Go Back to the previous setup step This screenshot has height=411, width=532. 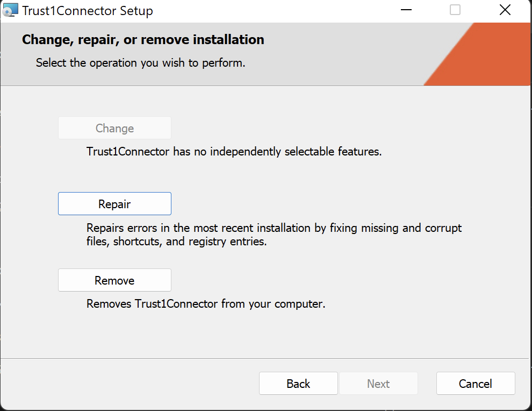pos(298,384)
